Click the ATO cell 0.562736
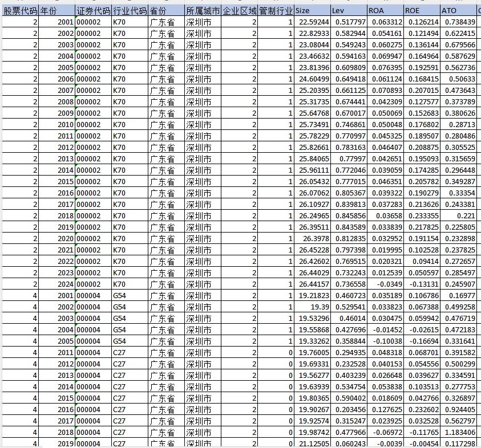The height and width of the screenshot is (448, 481). point(458,67)
